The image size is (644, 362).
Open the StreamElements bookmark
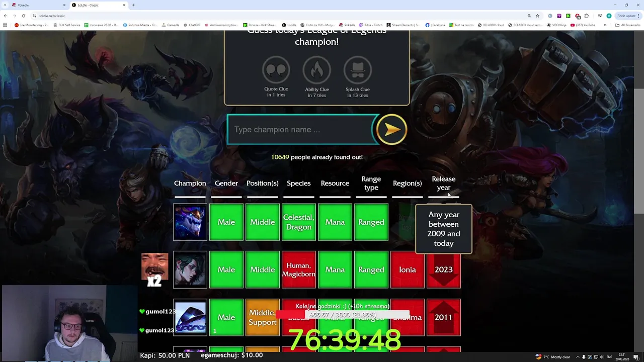coord(403,25)
